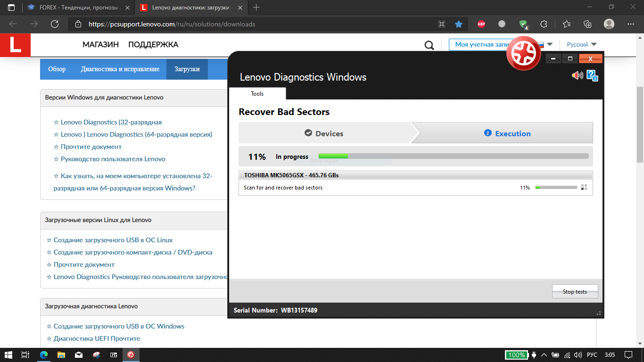Image resolution: width=644 pixels, height=362 pixels.
Task: Open the Tools tab in Lenovo Diagnostics
Action: coord(257,94)
